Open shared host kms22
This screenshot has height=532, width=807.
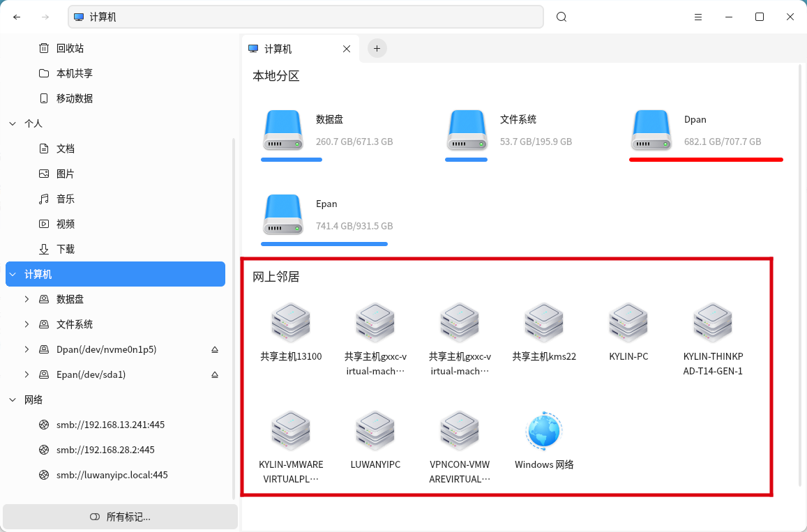(544, 323)
